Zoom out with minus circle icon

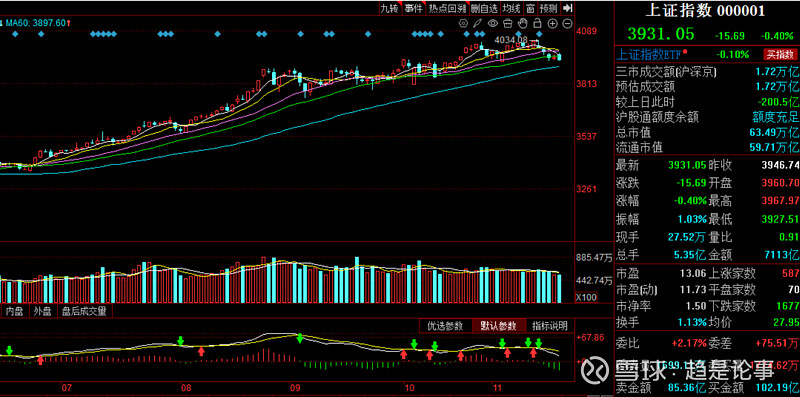click(x=567, y=23)
